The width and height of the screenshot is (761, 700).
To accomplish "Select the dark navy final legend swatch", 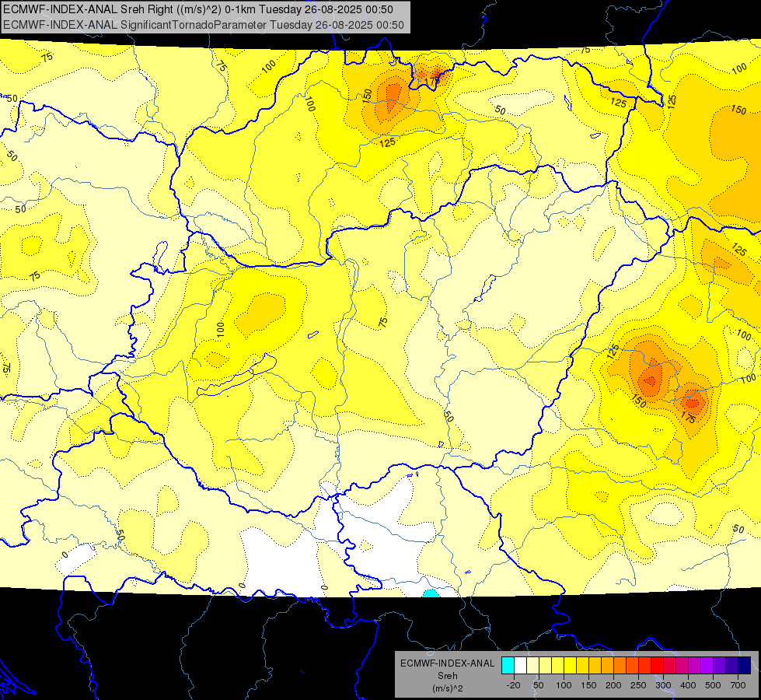I will (x=745, y=666).
